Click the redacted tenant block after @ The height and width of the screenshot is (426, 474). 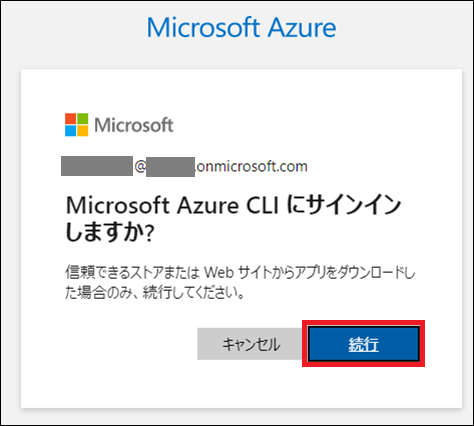coord(170,167)
